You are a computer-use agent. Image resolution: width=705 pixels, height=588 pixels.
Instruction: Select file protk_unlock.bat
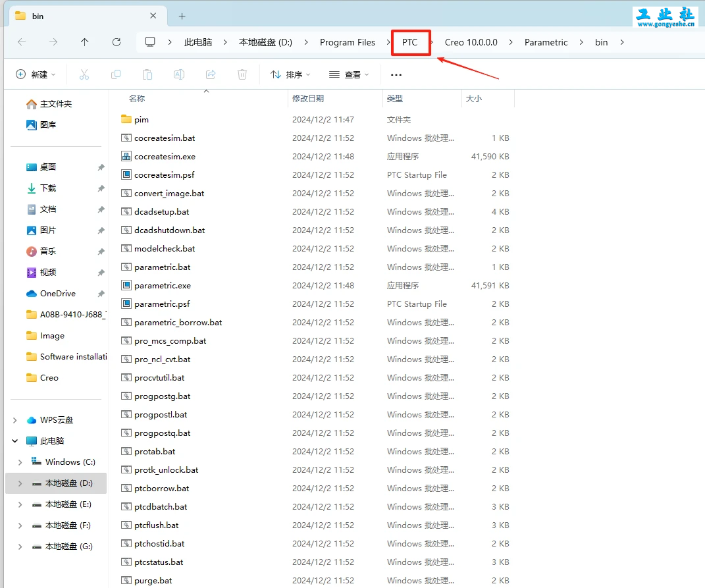tap(167, 470)
